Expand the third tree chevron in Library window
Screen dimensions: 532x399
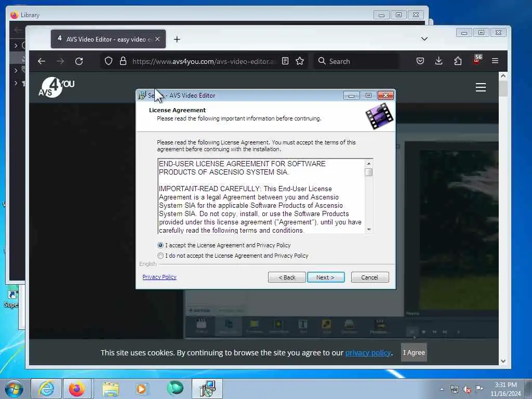[x=16, y=83]
